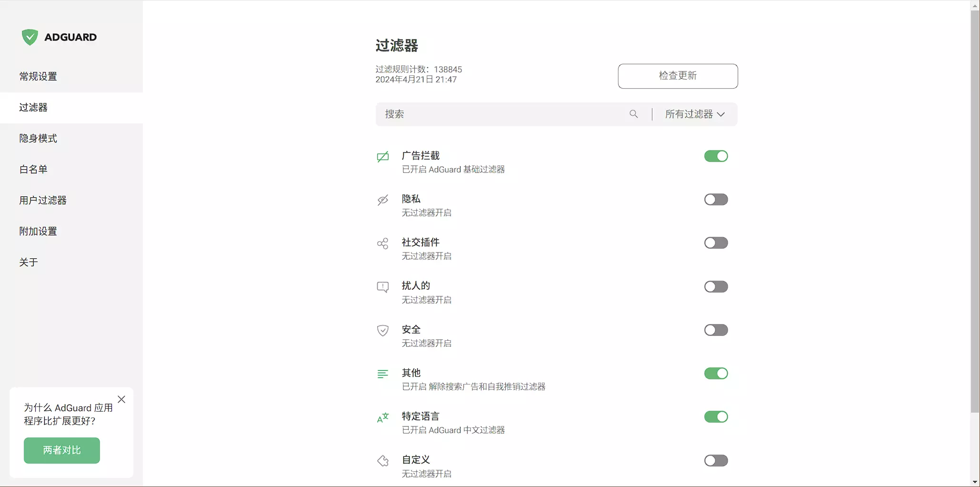This screenshot has height=487, width=980.
Task: Click the Compare (两者对比) green button
Action: click(x=62, y=450)
